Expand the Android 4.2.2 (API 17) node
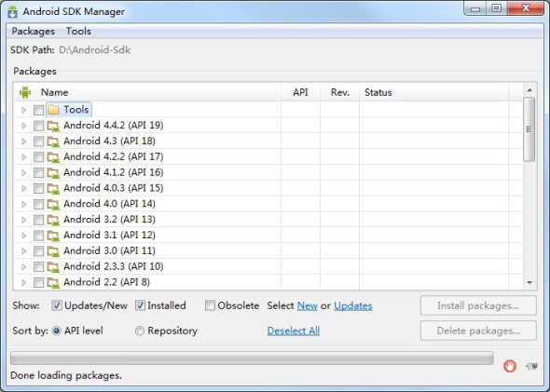This screenshot has height=392, width=550. point(24,157)
